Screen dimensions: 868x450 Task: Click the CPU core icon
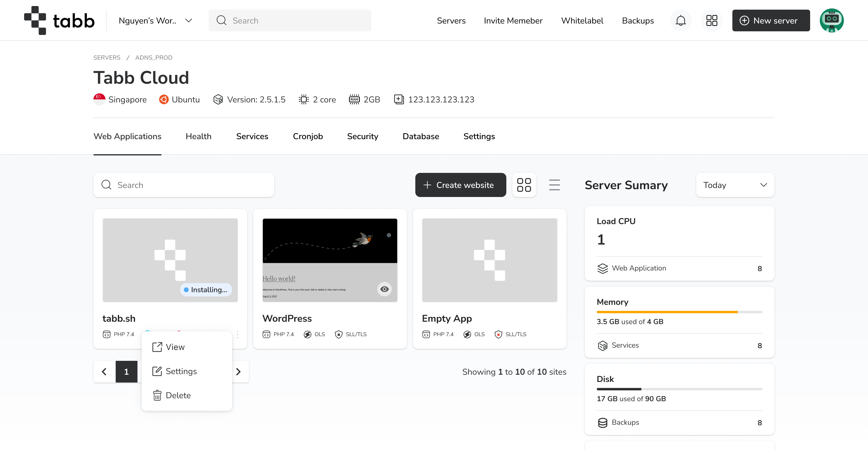[x=303, y=99]
